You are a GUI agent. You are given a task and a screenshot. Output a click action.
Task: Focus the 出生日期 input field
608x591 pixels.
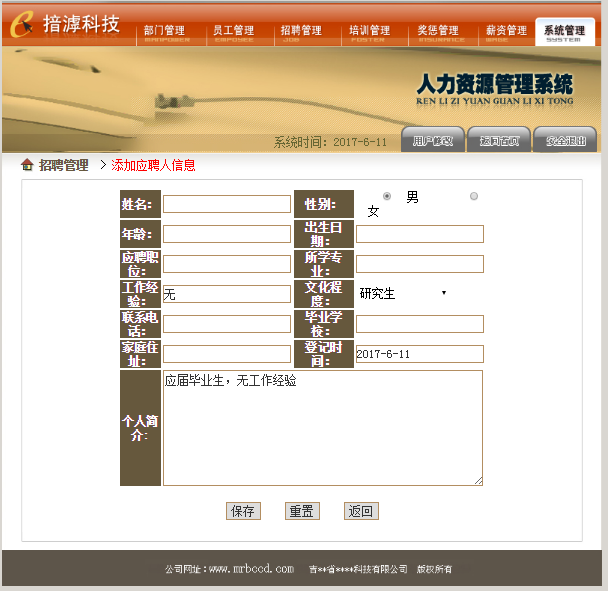click(420, 234)
